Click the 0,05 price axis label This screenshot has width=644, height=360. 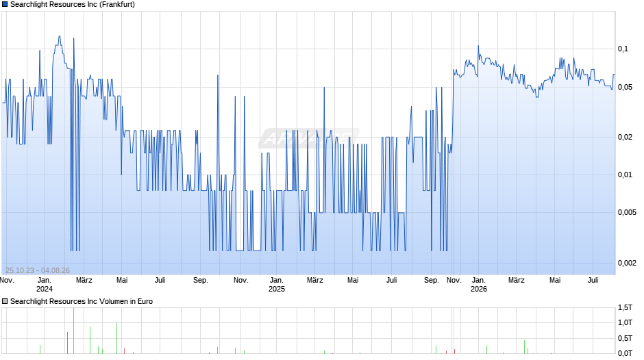point(625,88)
